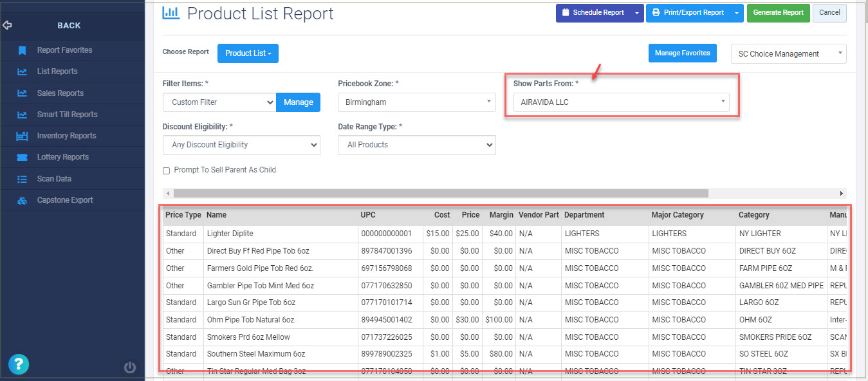Click the power icon in sidebar
Screen dimensions: 868x381
pos(130,367)
